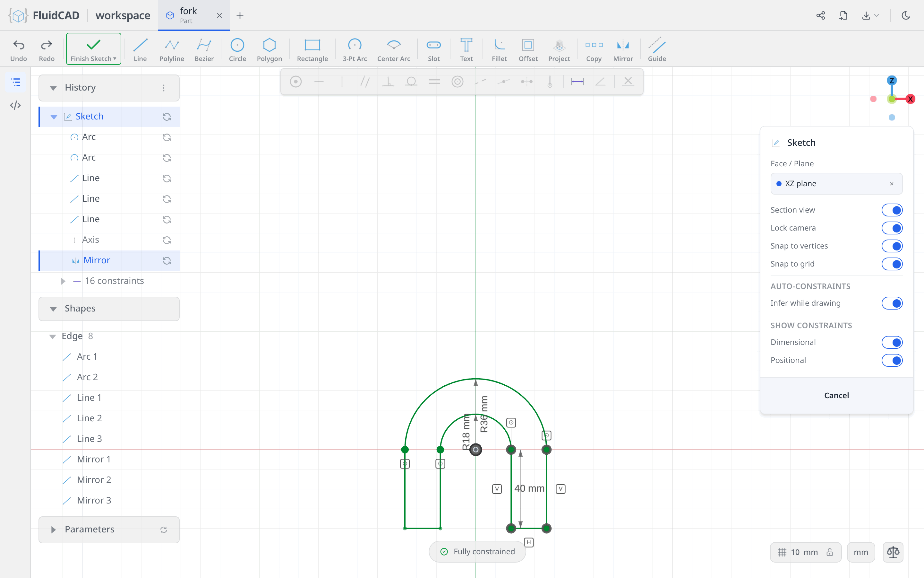Select the Circle tool
This screenshot has height=578, width=924.
coord(237,49)
